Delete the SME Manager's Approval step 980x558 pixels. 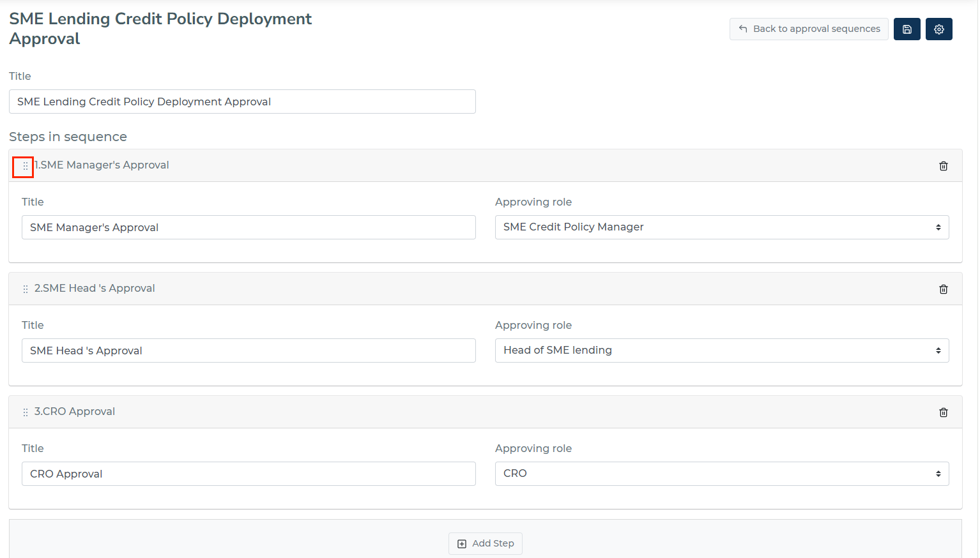[943, 166]
